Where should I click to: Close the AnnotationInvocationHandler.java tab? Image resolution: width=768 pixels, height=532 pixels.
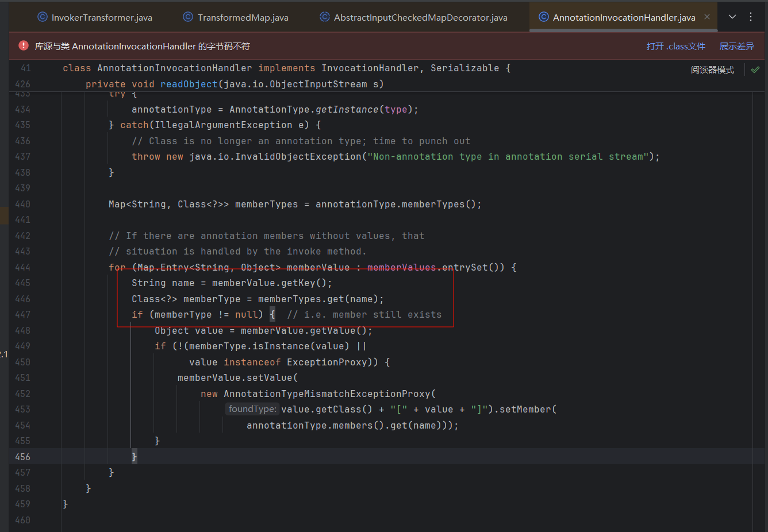[x=707, y=17]
